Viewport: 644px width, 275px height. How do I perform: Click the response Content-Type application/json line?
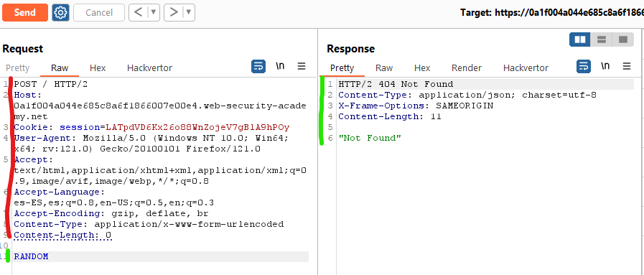[467, 95]
